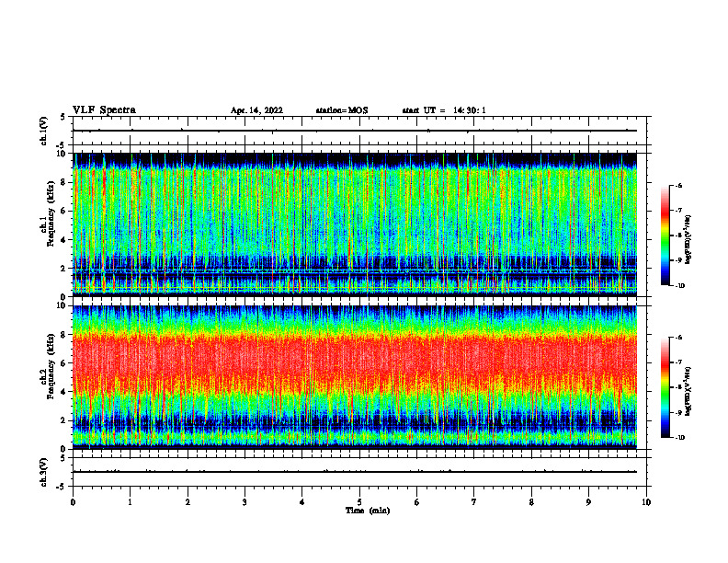Click inside the ch.2 spectrogram panel

tap(355, 377)
